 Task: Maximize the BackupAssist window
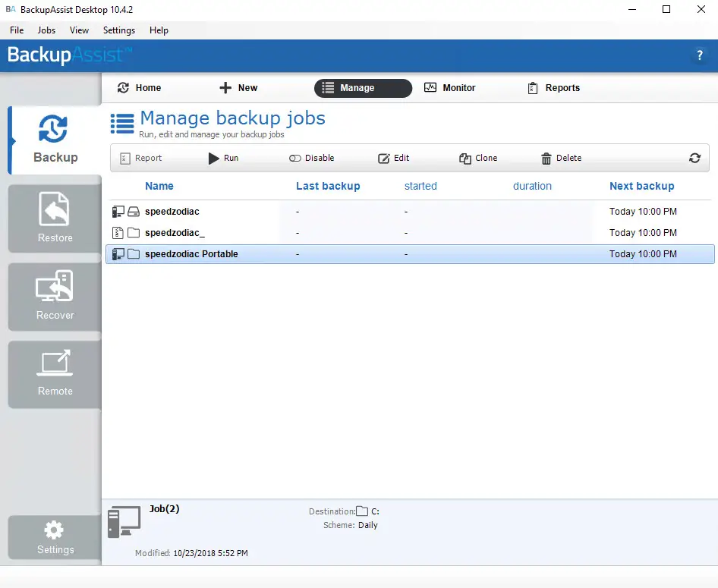tap(666, 10)
